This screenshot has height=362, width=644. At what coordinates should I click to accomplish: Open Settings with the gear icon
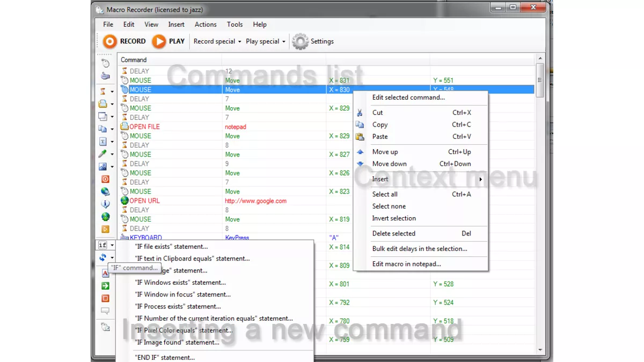pyautogui.click(x=313, y=41)
